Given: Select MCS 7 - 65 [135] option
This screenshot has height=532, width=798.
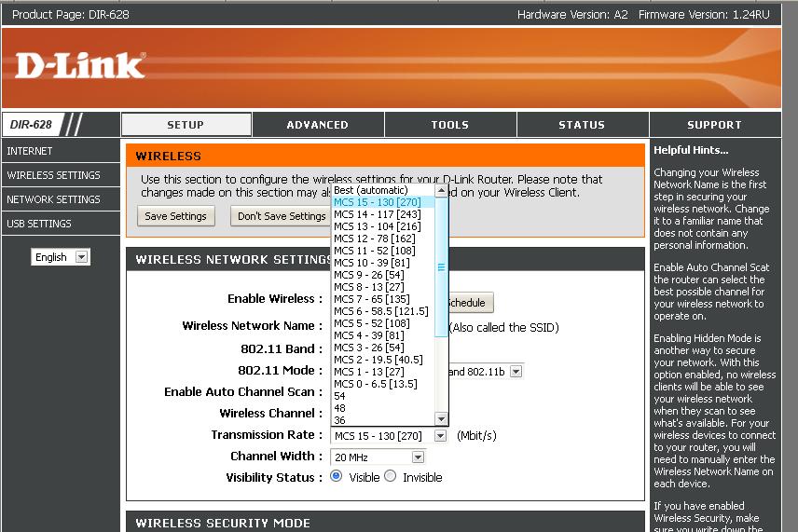Looking at the screenshot, I should [383, 299].
